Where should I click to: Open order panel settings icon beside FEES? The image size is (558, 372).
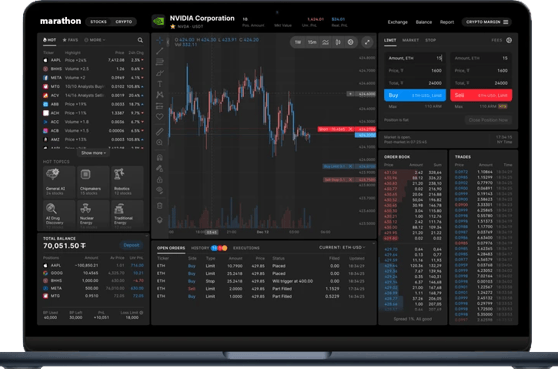click(x=509, y=40)
